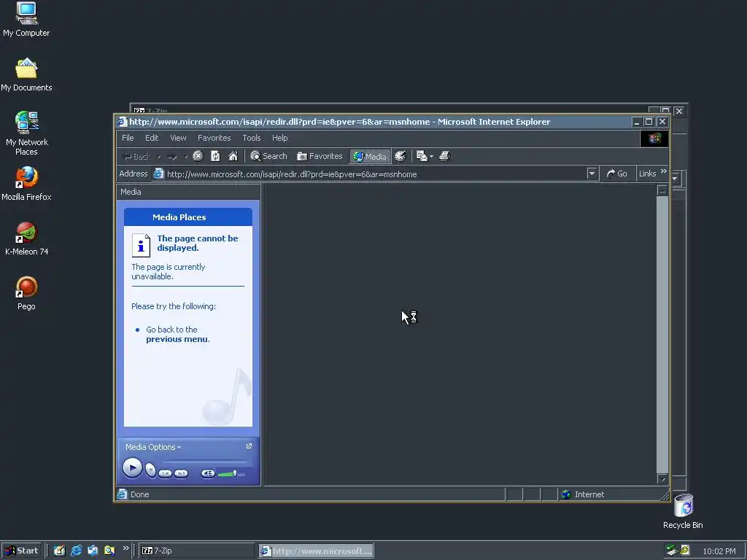The height and width of the screenshot is (560, 747).
Task: Open the My Computer desktop icon
Action: click(26, 19)
